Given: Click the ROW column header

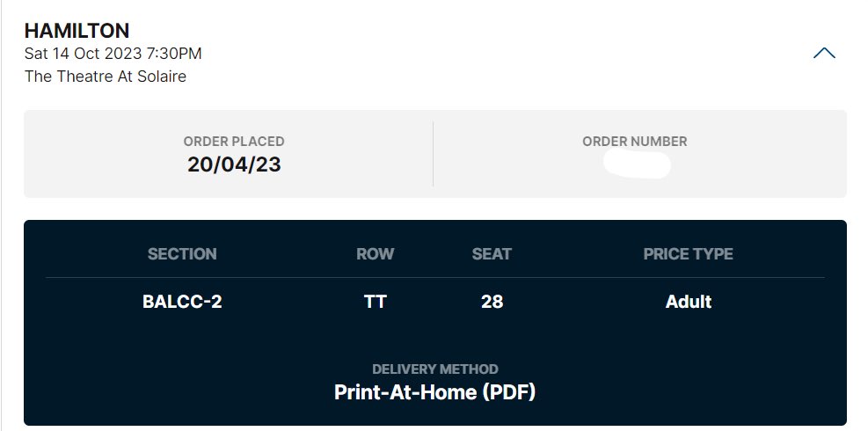Looking at the screenshot, I should point(375,253).
